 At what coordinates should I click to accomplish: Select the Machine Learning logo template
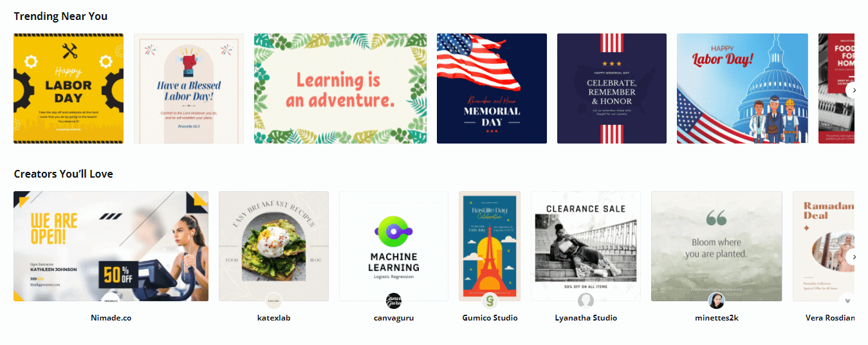tap(394, 246)
